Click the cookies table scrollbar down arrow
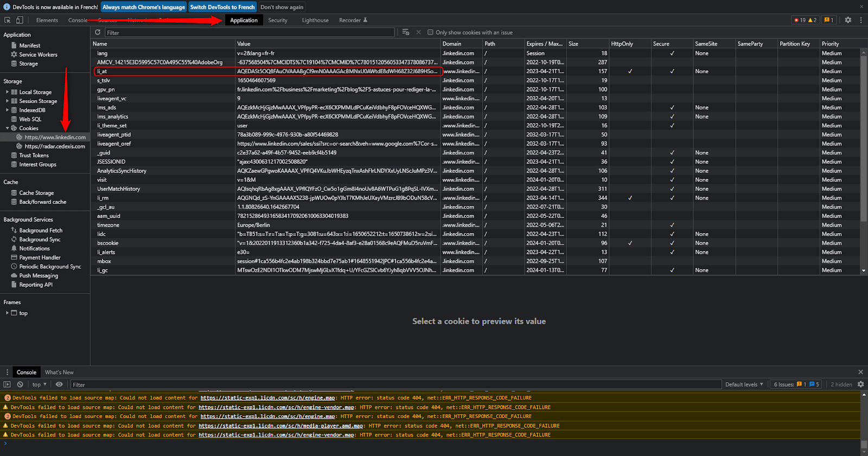The width and height of the screenshot is (868, 456). tap(864, 271)
